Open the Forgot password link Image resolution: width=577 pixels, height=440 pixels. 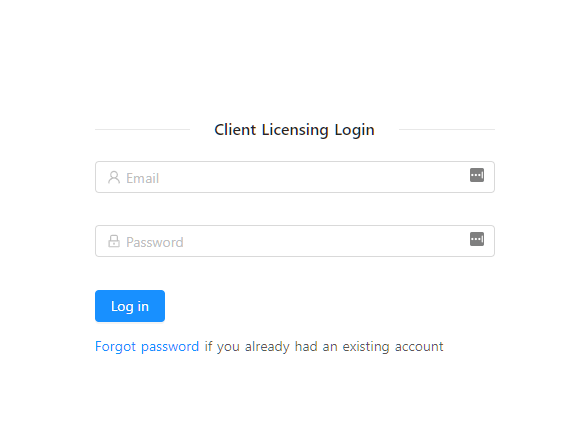point(147,347)
